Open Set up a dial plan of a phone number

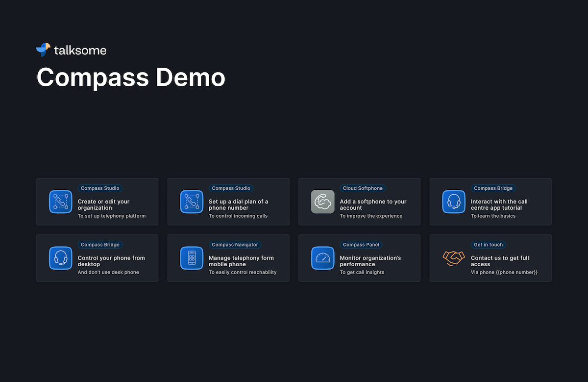pos(228,202)
